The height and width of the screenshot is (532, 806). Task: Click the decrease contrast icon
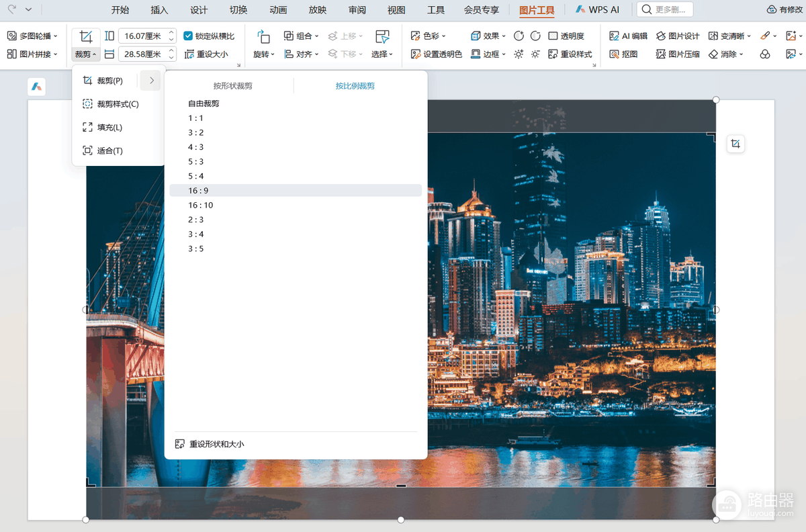(535, 36)
